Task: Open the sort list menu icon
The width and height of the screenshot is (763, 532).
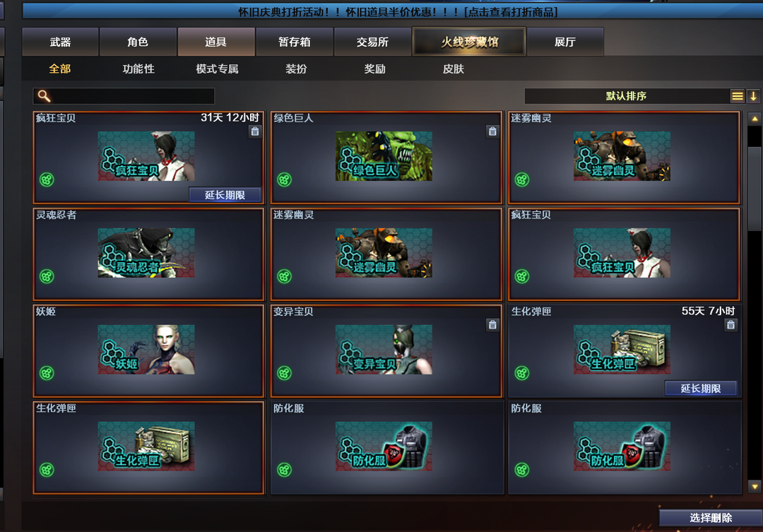Action: coord(737,96)
